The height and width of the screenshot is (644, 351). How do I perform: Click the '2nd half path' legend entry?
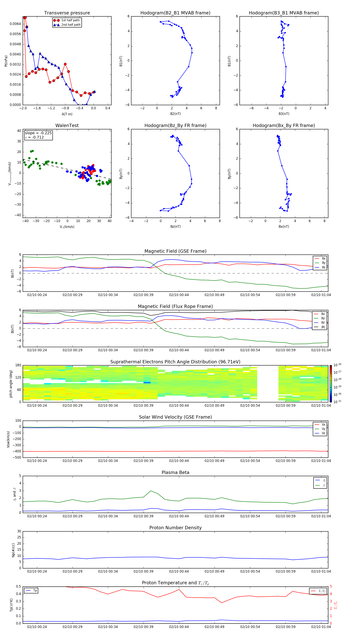click(x=67, y=25)
